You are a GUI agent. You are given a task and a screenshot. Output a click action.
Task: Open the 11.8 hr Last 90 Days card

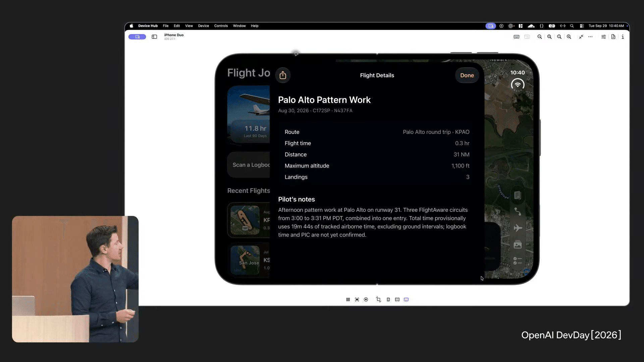[x=249, y=115]
